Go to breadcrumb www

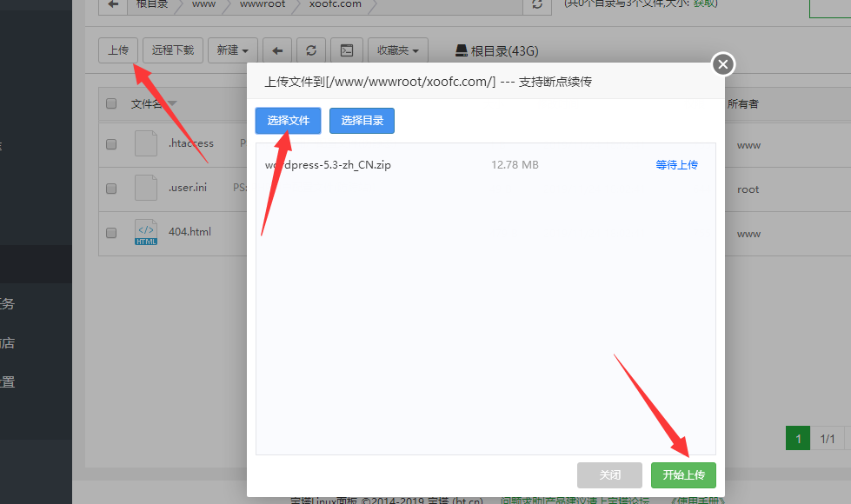point(203,4)
